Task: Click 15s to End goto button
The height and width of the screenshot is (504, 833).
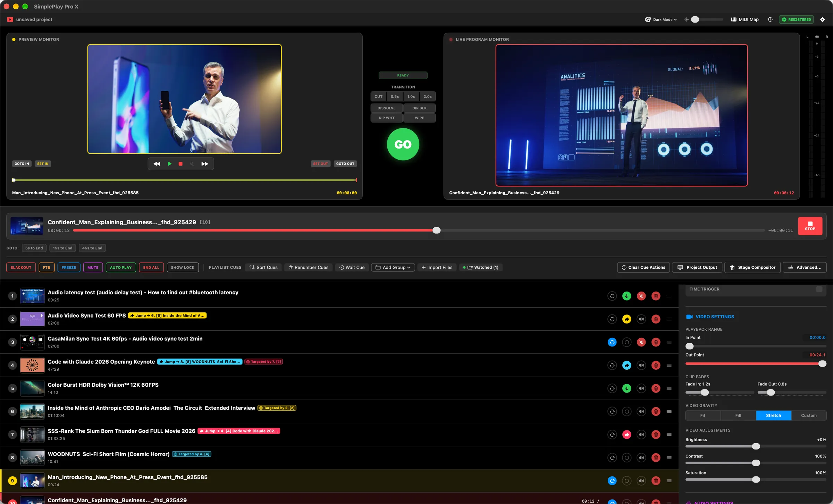Action: (62, 248)
